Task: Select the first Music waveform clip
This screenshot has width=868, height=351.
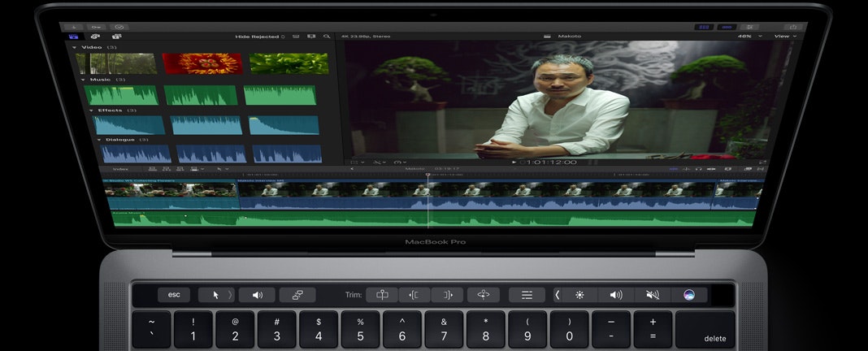Action: [x=121, y=95]
